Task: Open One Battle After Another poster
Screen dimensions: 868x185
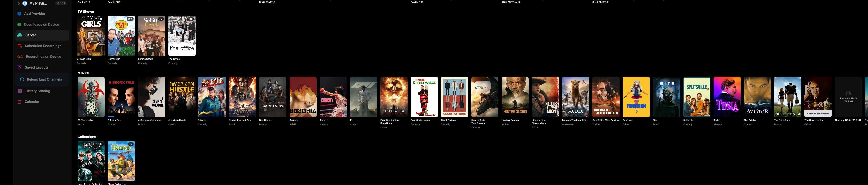Action: coord(606,97)
